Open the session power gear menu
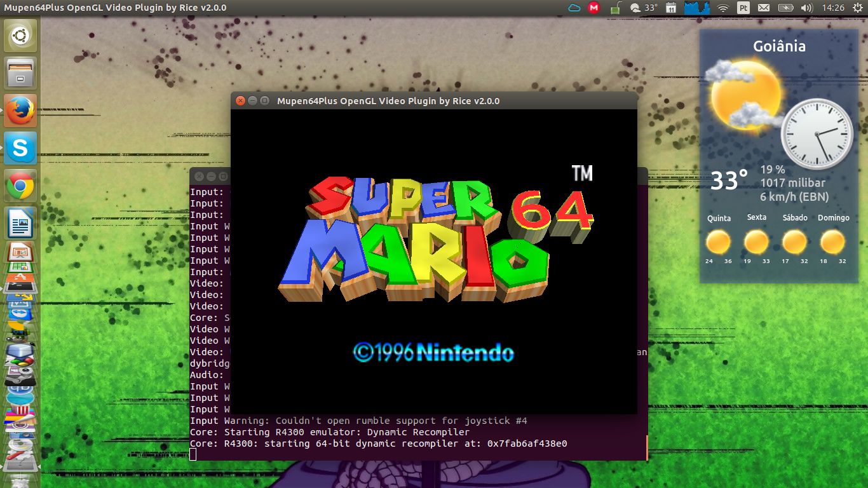Viewport: 868px width, 488px height. pos(857,8)
